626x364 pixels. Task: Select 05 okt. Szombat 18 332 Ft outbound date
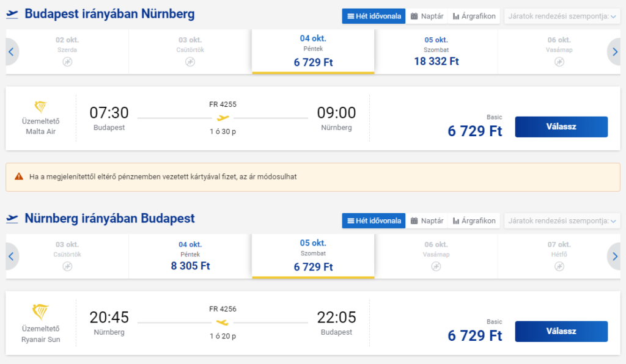(436, 52)
